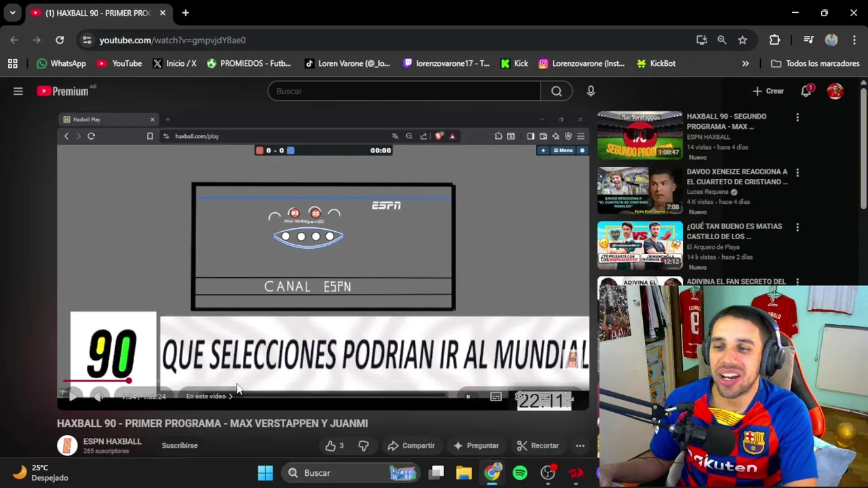Open more actions menu beside Recortar

pyautogui.click(x=580, y=445)
